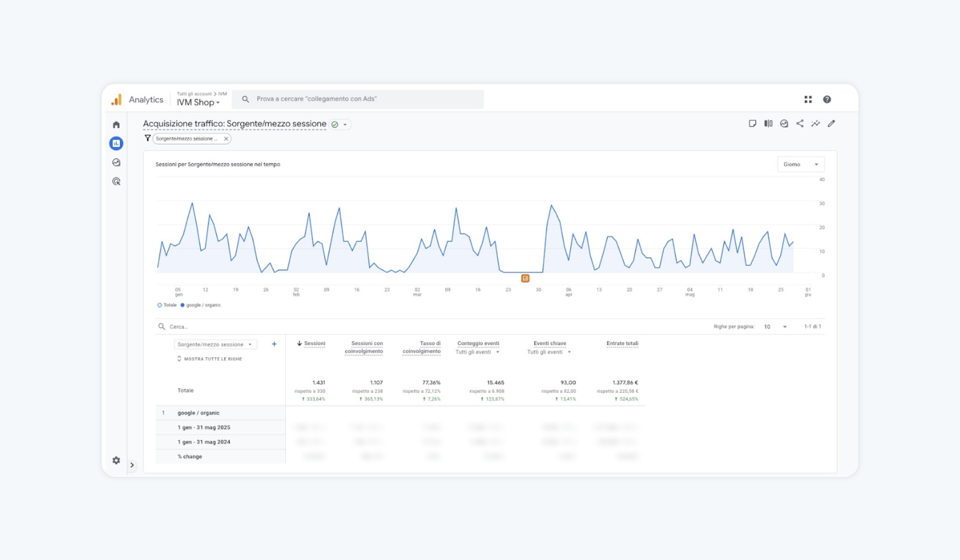Open the Sorgente/mezzo sessione dimension dropdown
The image size is (960, 560).
[x=215, y=344]
